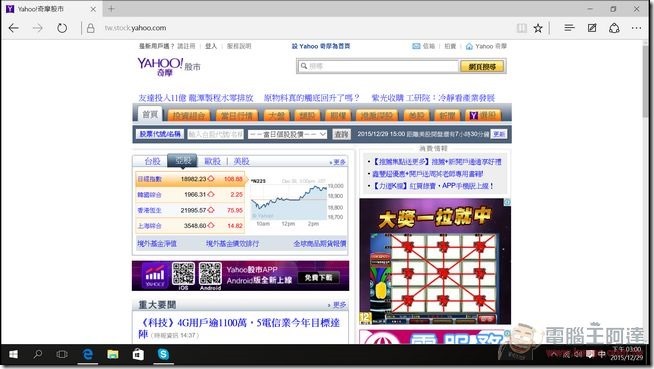Click the 登入 sign-in link
This screenshot has width=654, height=369.
[x=211, y=46]
